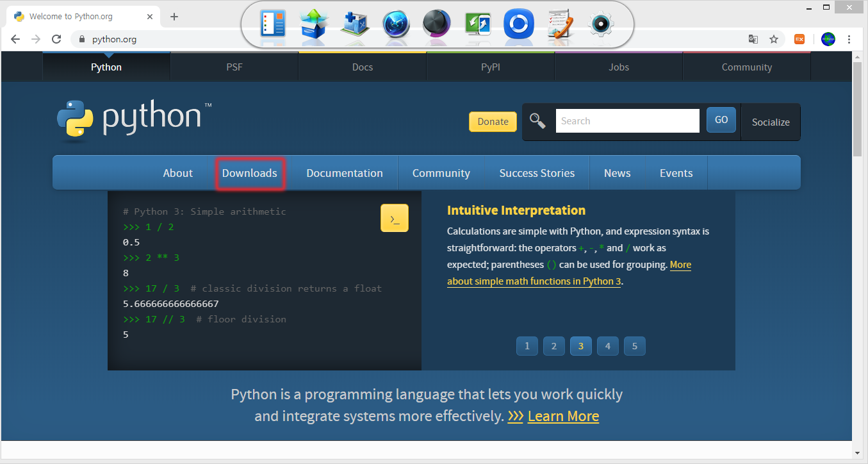The width and height of the screenshot is (868, 464).
Task: Switch to the Docs site tab
Action: coord(363,67)
